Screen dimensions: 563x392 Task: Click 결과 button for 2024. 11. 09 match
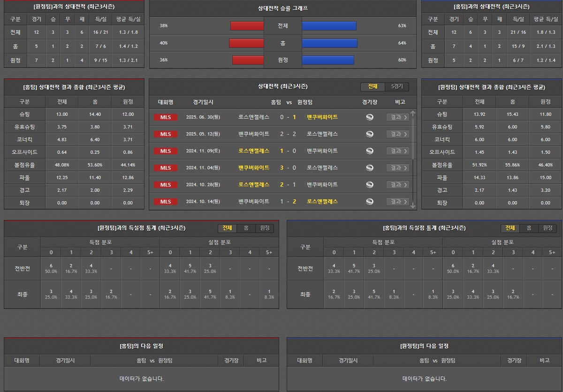coord(397,151)
